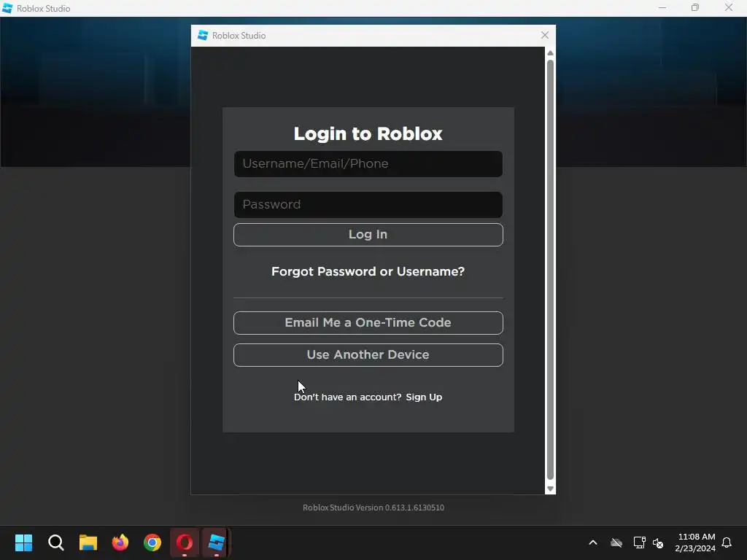Show hidden system tray icons
The height and width of the screenshot is (560, 747).
[593, 542]
